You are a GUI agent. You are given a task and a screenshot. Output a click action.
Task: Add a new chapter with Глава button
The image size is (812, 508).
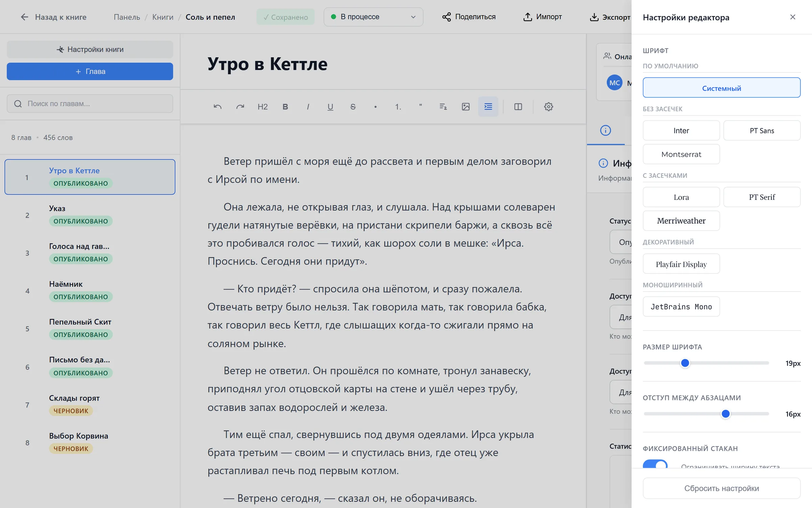pyautogui.click(x=90, y=71)
